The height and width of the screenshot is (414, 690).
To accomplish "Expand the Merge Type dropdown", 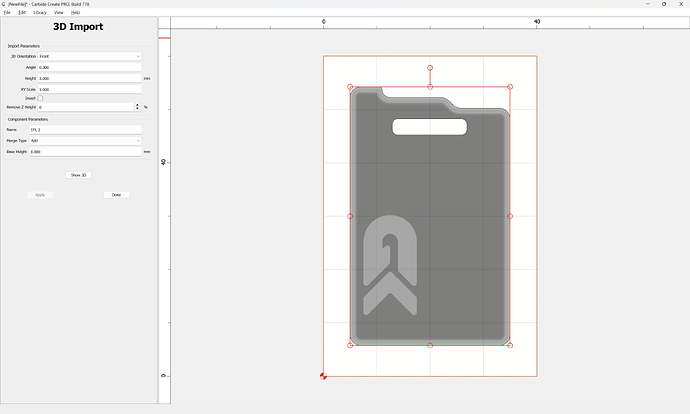I will pos(85,141).
